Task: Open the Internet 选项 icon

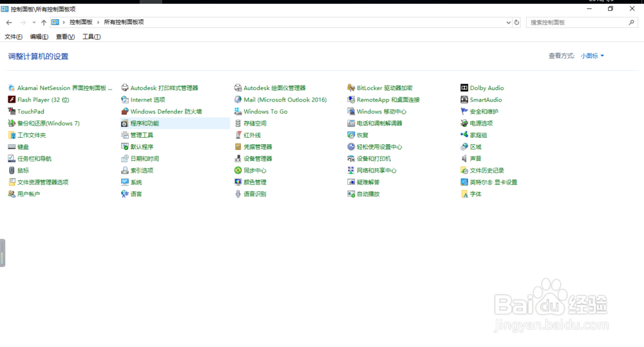Action: (125, 100)
